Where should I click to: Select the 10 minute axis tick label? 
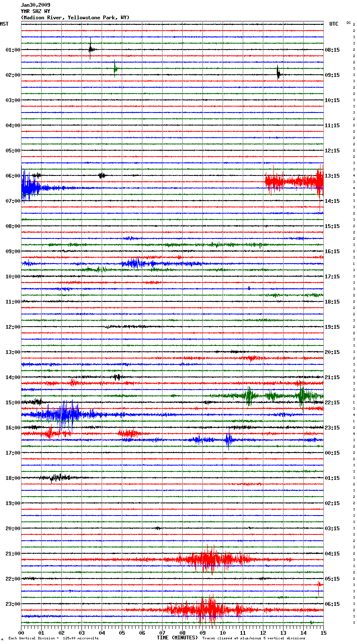pyautogui.click(x=223, y=633)
